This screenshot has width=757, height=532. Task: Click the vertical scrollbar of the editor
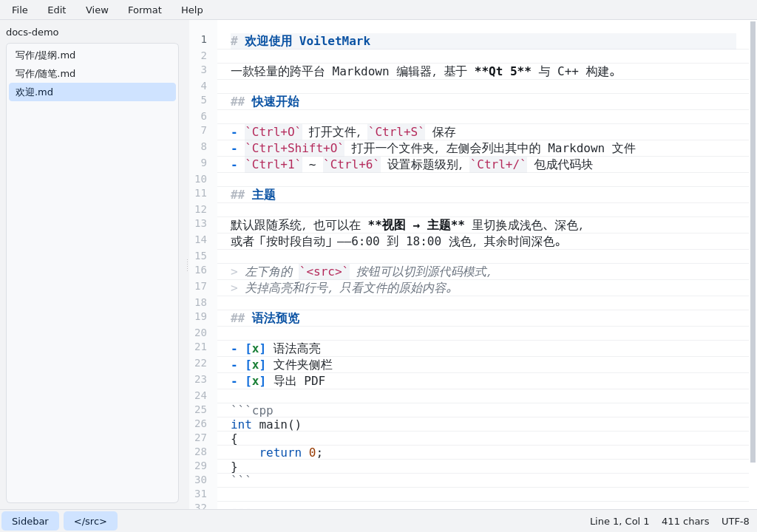[x=753, y=242]
